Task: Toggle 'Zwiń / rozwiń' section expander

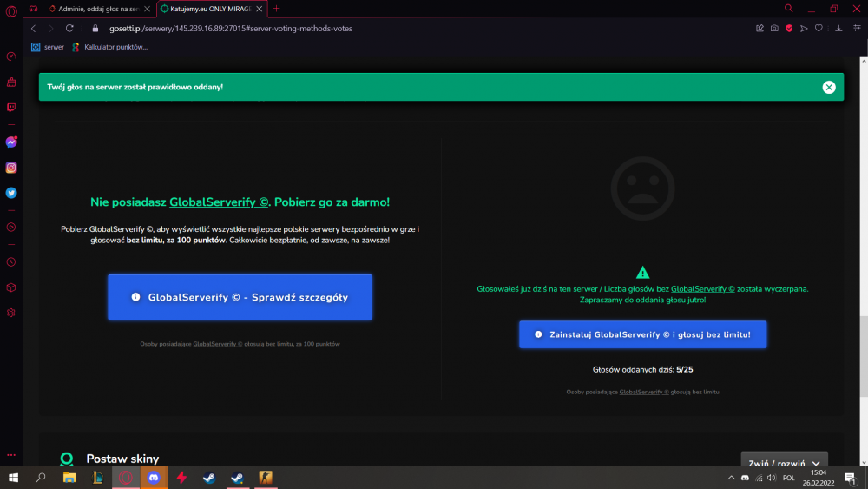Action: (784, 462)
